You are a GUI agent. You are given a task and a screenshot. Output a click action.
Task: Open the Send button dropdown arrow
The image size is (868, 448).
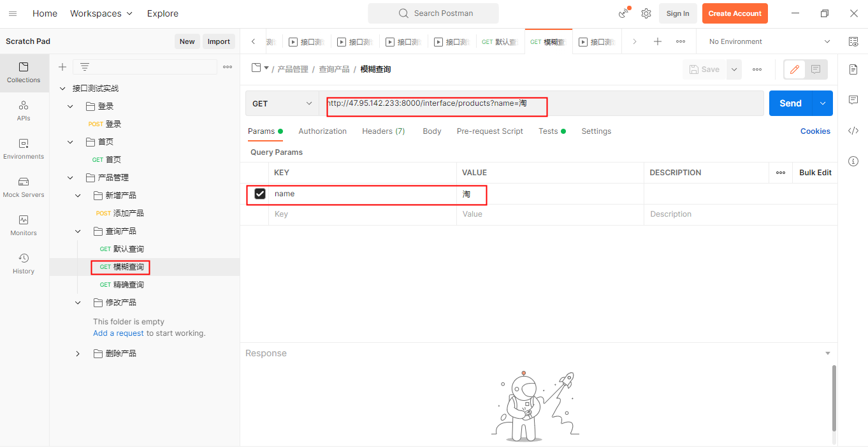823,103
